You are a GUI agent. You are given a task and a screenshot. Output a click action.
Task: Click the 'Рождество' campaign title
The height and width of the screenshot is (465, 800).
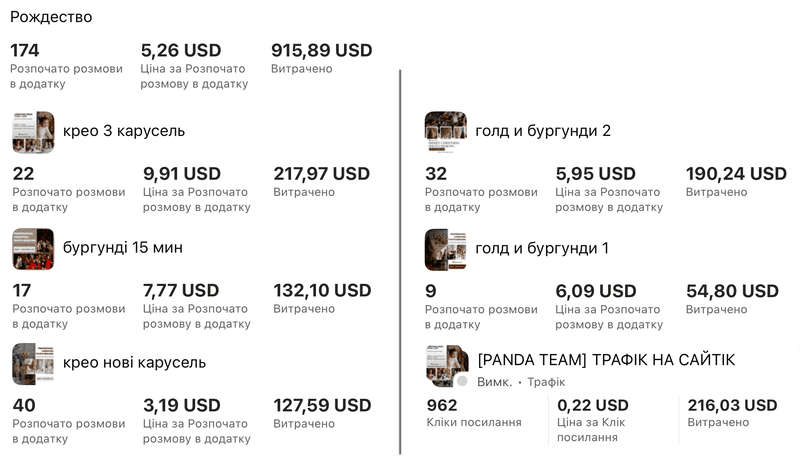(51, 17)
